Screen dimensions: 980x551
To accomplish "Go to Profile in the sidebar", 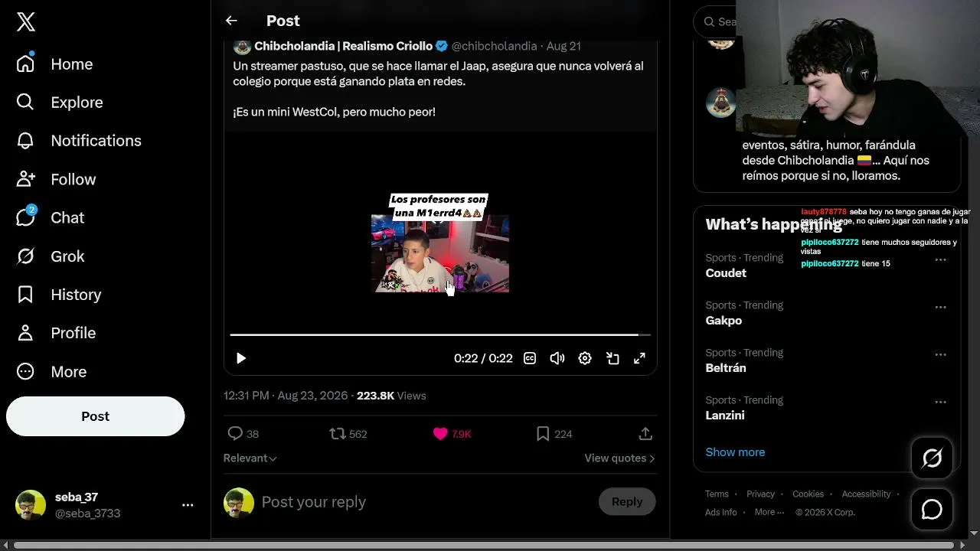I will 56,333.
